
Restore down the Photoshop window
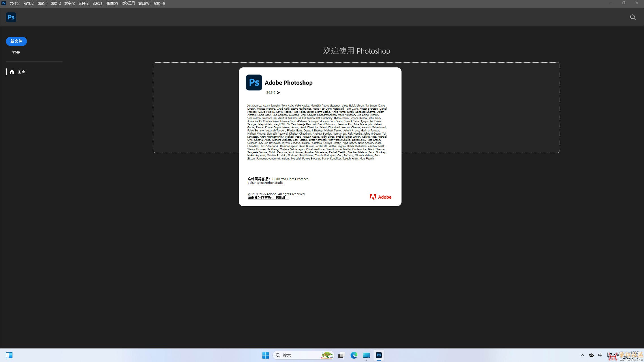[624, 3]
